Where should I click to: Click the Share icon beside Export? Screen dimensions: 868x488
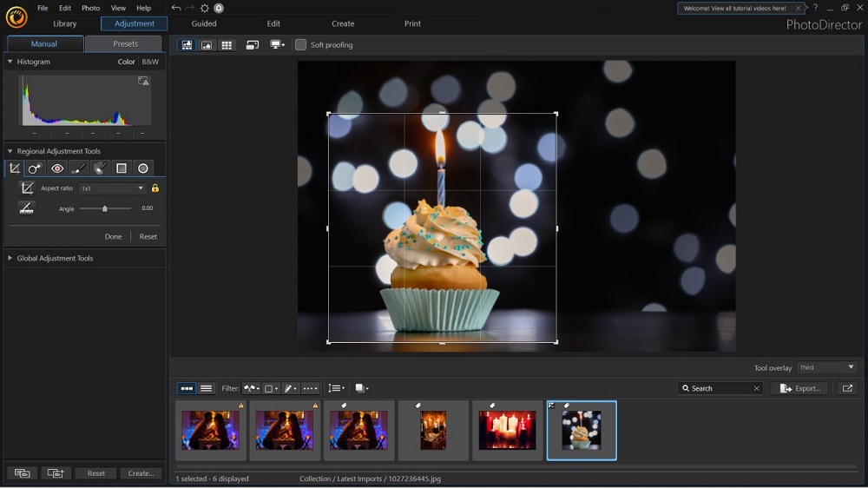pyautogui.click(x=847, y=388)
